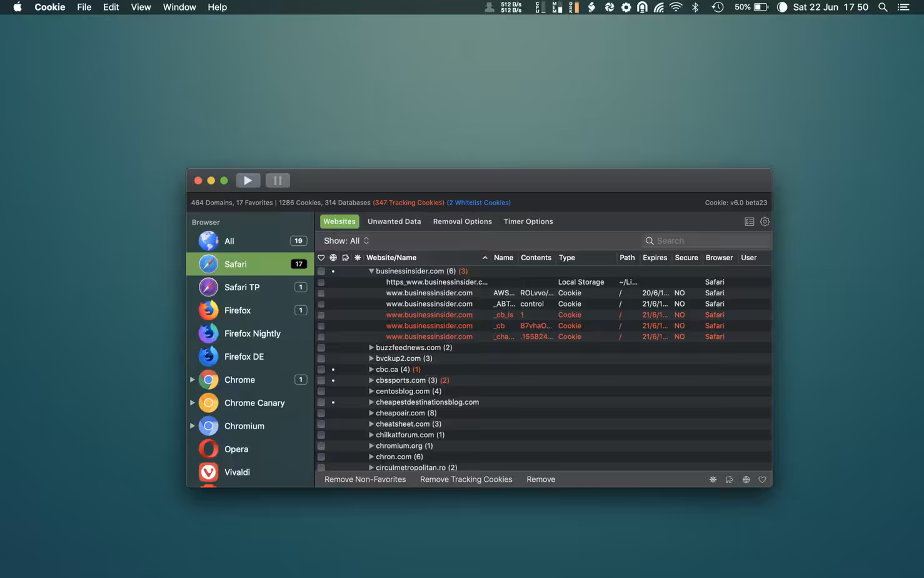The image size is (924, 578).
Task: Select Firefox in the browser list
Action: (x=250, y=310)
